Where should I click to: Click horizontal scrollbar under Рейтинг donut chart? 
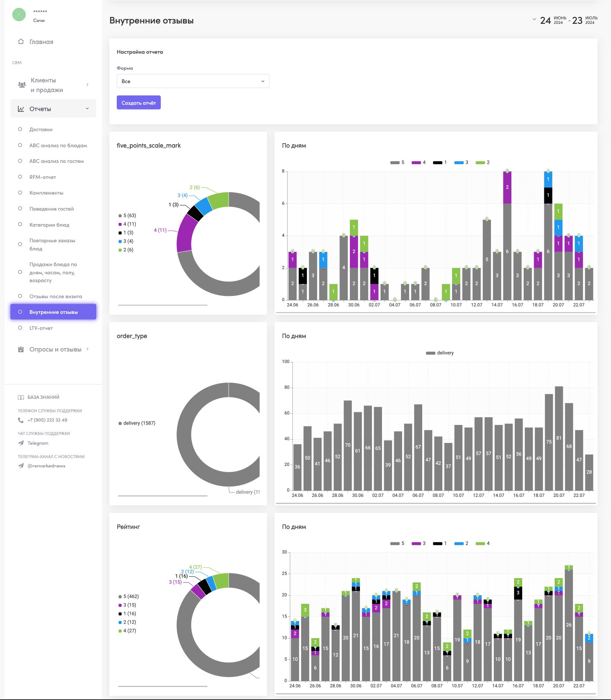[163, 686]
